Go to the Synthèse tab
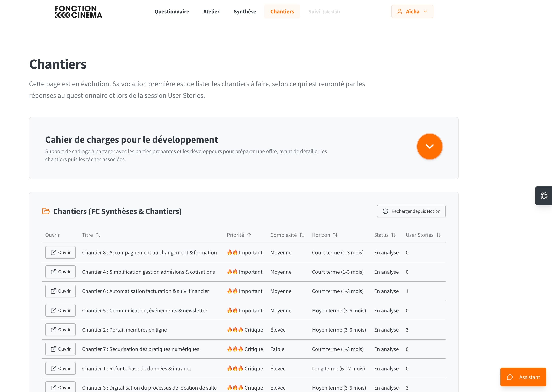The image size is (552, 392). [x=245, y=12]
